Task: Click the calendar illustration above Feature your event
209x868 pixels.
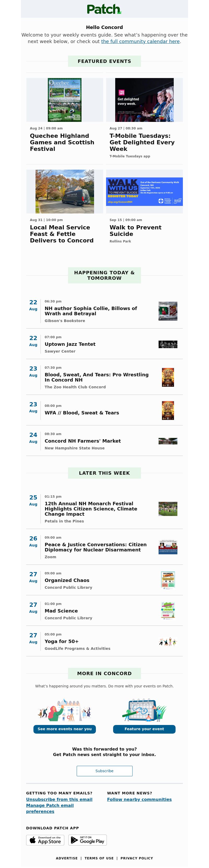Action: [144, 710]
